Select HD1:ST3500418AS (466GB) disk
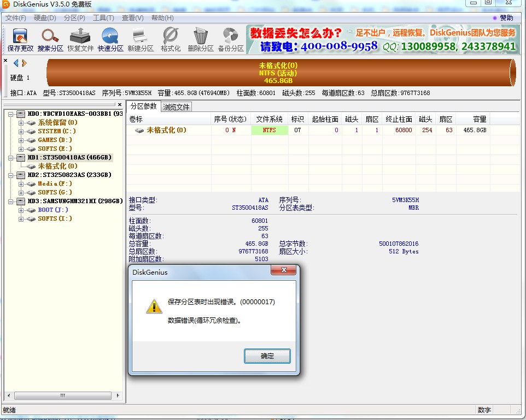The image size is (526, 420). (69, 157)
